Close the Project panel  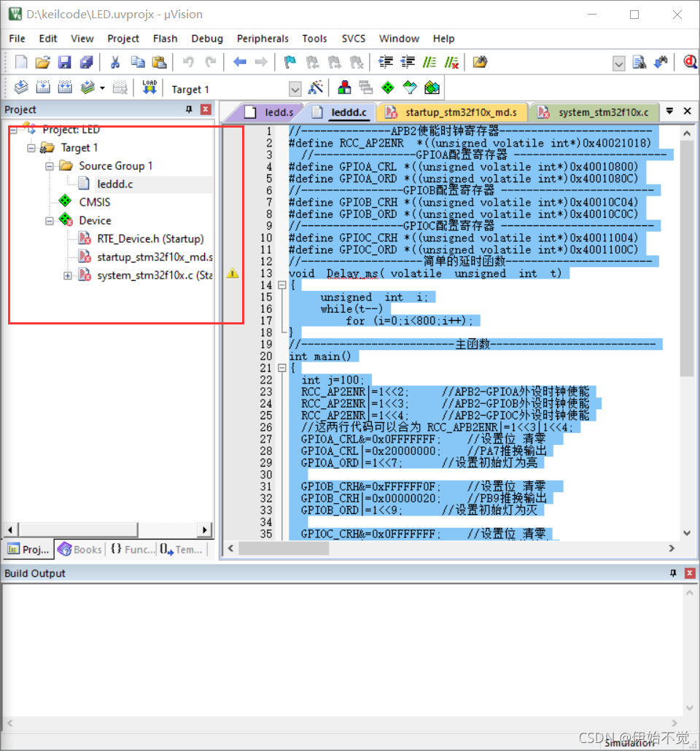point(206,109)
